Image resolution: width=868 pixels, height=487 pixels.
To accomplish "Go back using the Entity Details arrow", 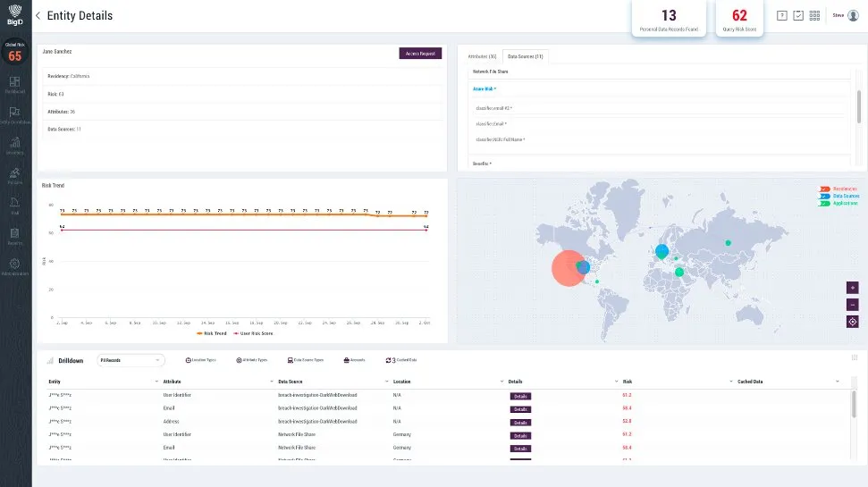I will pyautogui.click(x=38, y=16).
